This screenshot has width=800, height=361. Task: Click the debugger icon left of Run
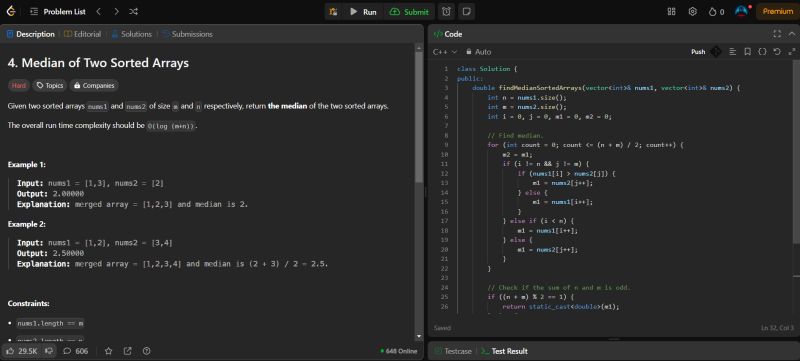[333, 12]
